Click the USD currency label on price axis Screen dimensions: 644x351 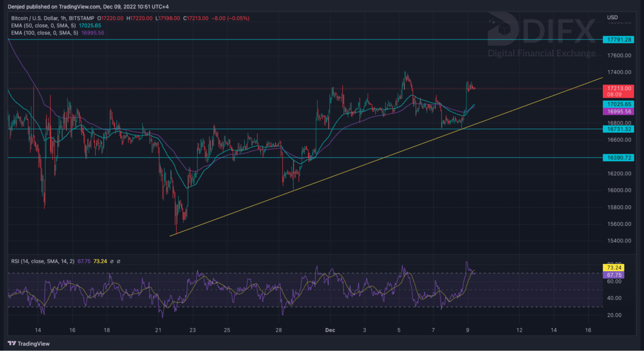612,17
